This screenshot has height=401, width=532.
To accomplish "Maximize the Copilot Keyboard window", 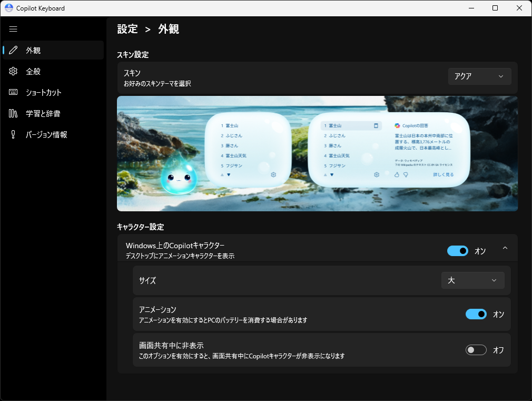I will (495, 8).
